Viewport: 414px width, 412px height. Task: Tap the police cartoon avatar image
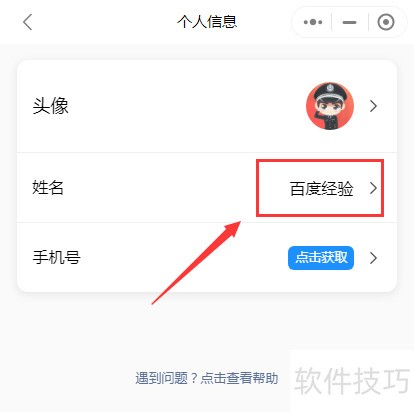point(330,106)
